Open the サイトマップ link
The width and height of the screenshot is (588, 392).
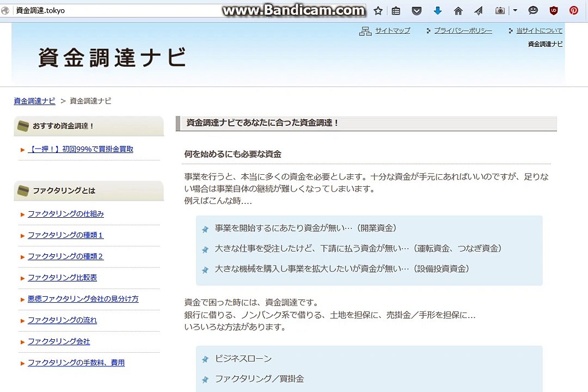(392, 30)
